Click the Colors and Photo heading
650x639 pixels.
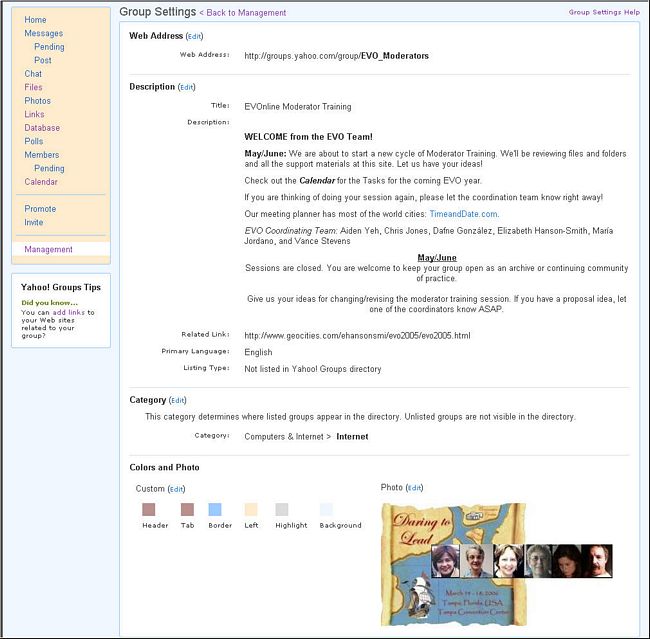(x=164, y=467)
